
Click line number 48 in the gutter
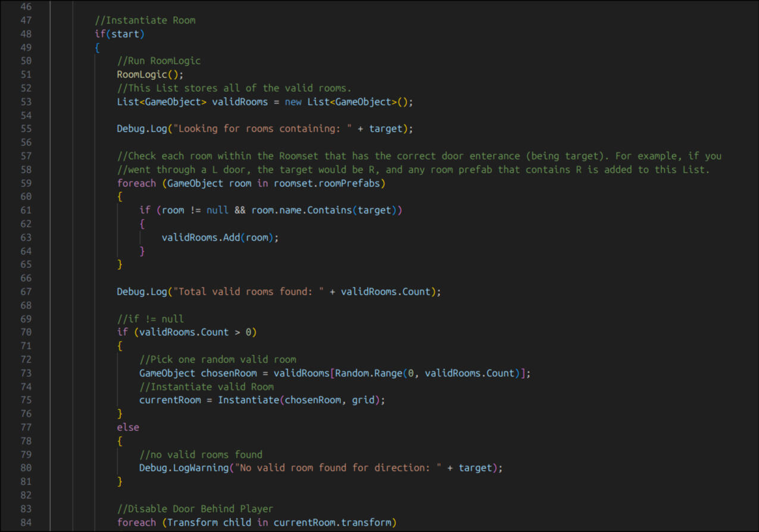(x=26, y=34)
